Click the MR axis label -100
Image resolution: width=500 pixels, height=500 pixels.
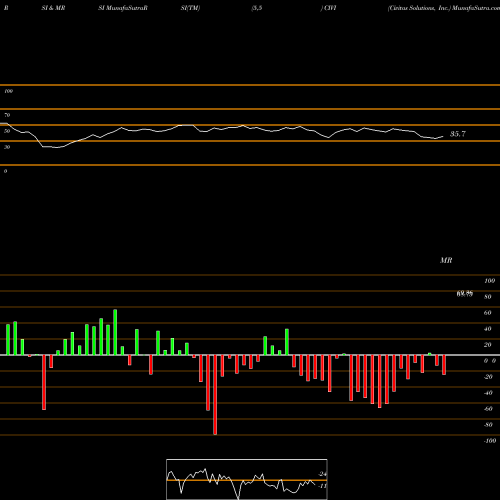[490, 441]
